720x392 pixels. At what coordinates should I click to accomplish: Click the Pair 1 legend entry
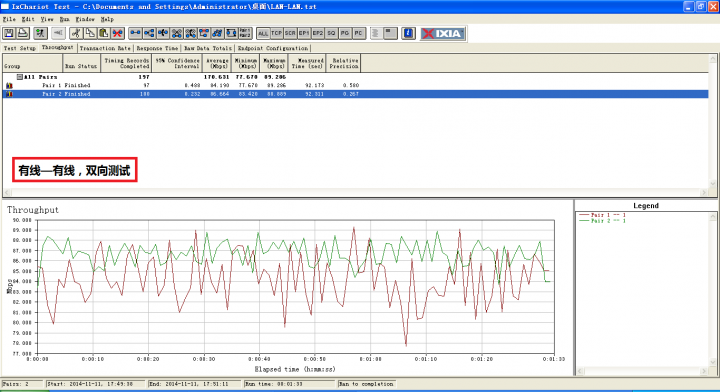(602, 215)
